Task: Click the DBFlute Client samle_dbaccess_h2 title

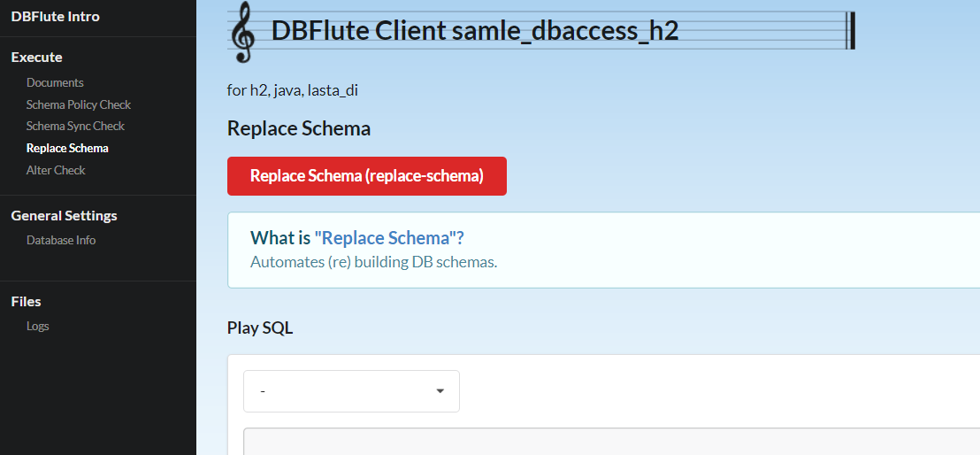Action: (474, 31)
